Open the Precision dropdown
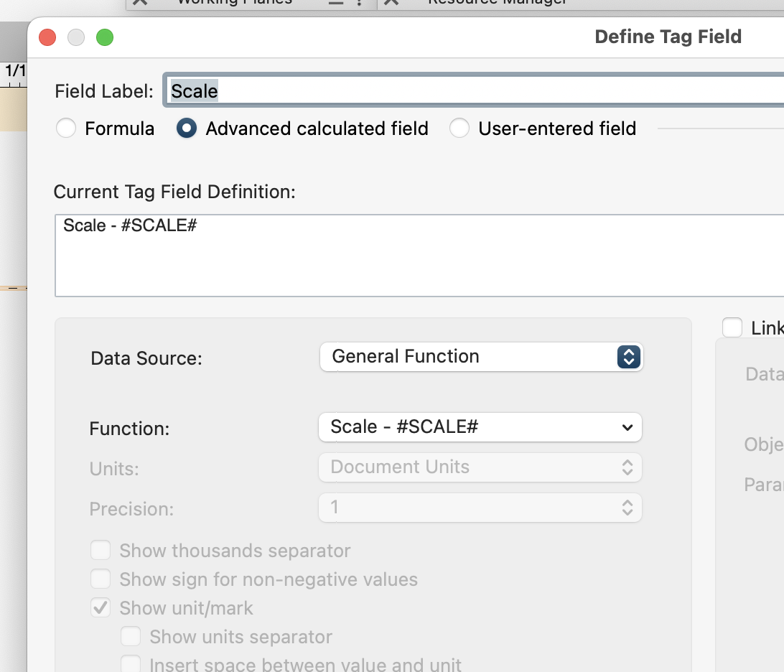 pos(480,508)
